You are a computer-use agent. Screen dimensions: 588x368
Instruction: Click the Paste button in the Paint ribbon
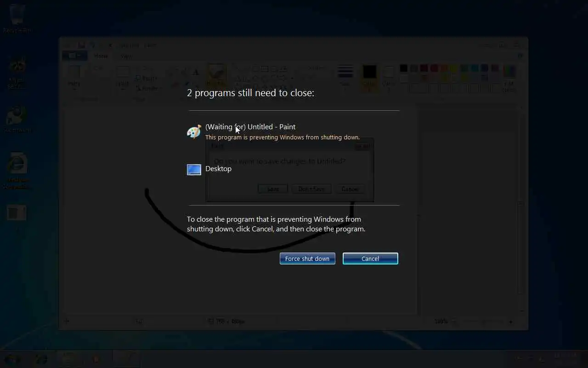click(x=74, y=77)
